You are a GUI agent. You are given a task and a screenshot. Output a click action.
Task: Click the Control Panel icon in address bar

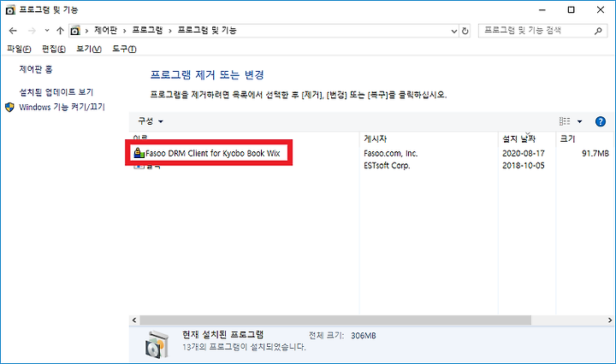(x=75, y=31)
